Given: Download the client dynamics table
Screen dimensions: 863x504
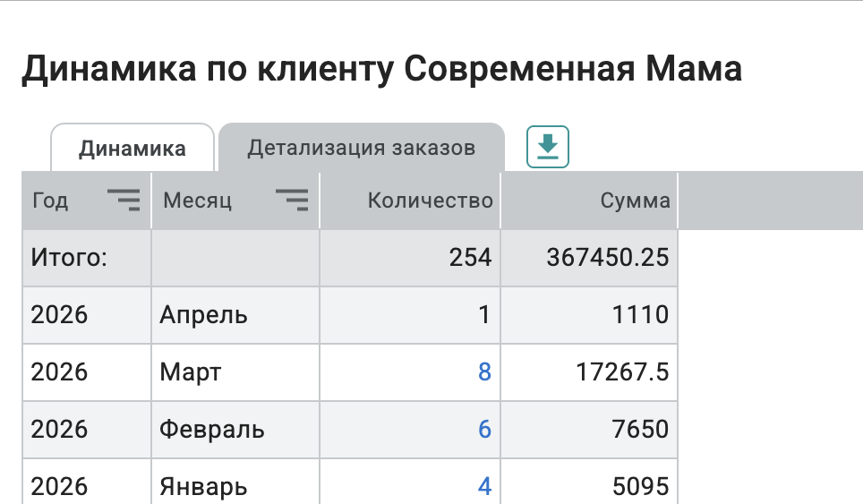Looking at the screenshot, I should 548,147.
